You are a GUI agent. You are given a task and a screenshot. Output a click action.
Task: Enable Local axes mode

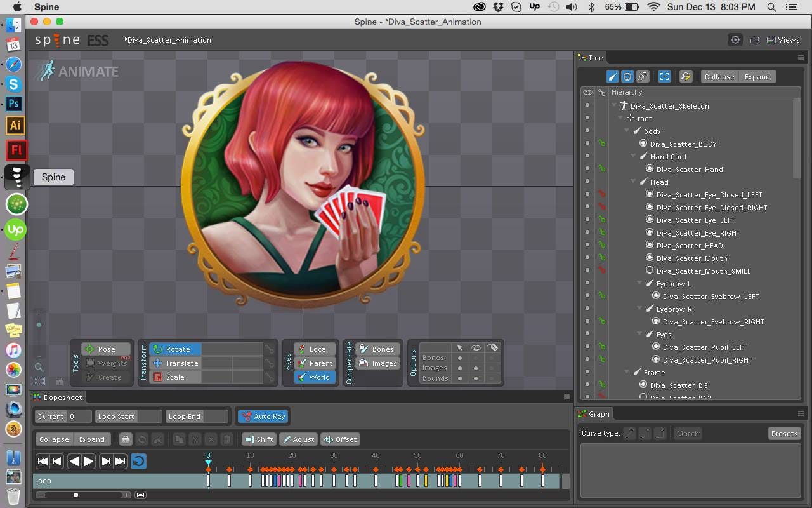pyautogui.click(x=315, y=349)
